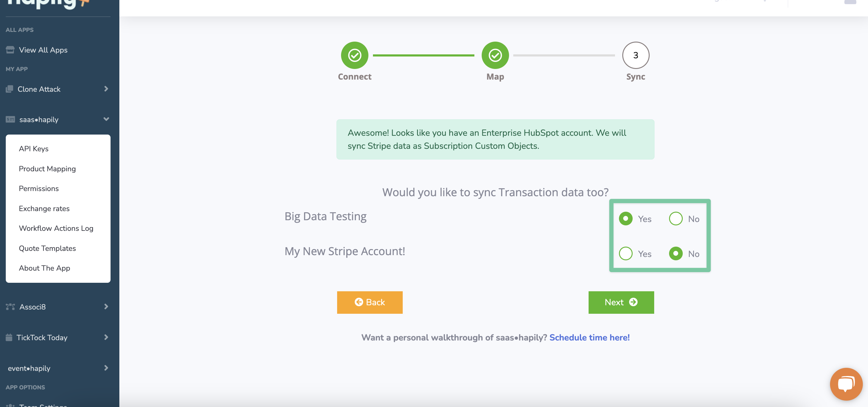
Task: Click the green Next button
Action: coord(621,302)
